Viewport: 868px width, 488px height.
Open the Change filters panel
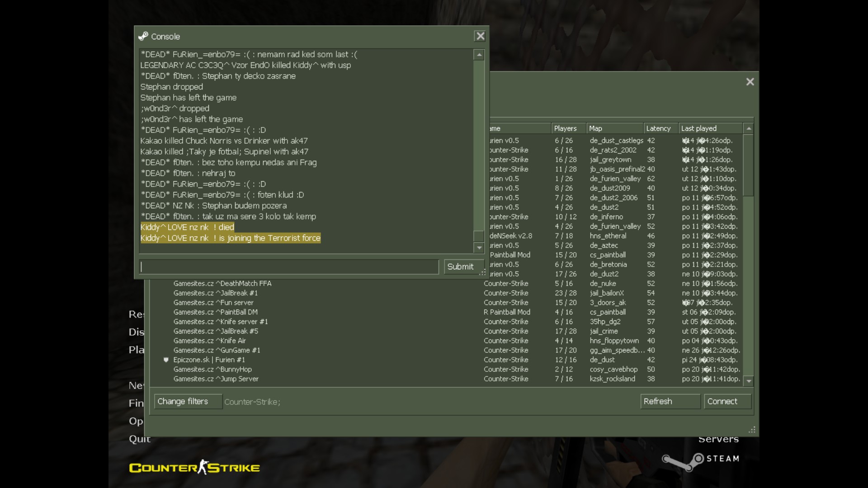188,401
